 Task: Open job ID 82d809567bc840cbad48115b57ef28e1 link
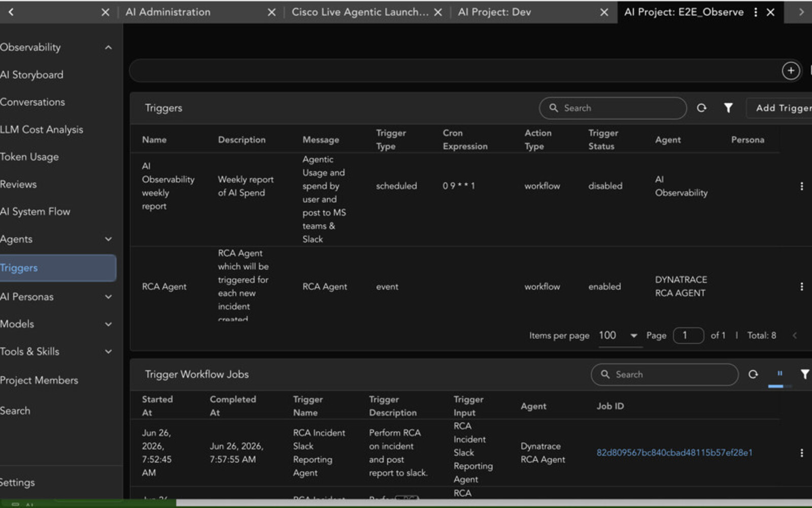[x=674, y=453]
